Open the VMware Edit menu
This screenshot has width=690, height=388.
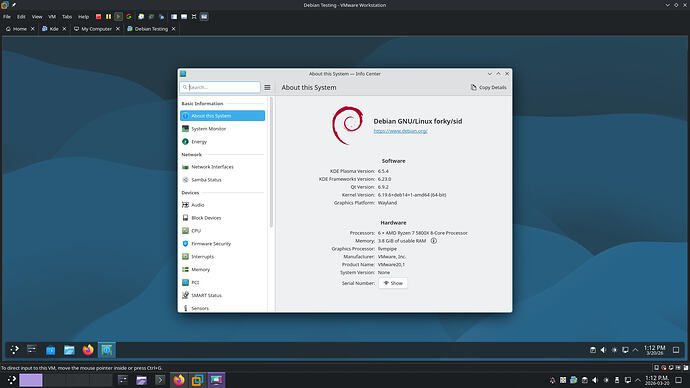coord(21,17)
